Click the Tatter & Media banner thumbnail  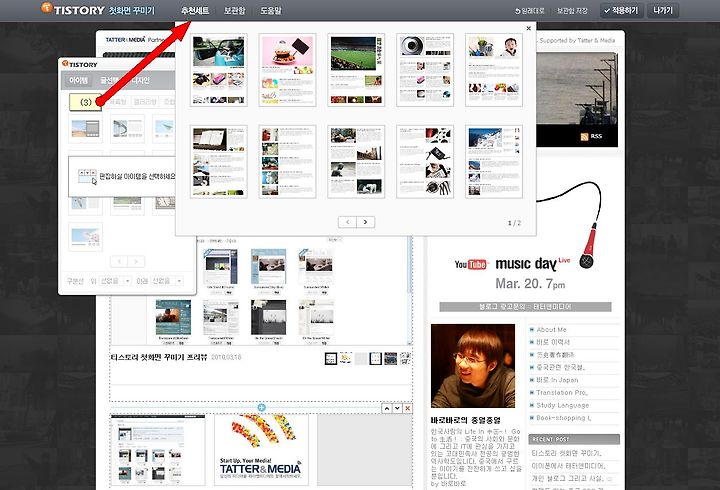point(261,450)
